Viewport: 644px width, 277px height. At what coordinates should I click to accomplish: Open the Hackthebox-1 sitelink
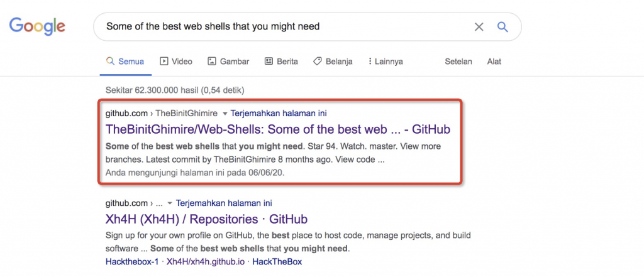[x=132, y=261]
